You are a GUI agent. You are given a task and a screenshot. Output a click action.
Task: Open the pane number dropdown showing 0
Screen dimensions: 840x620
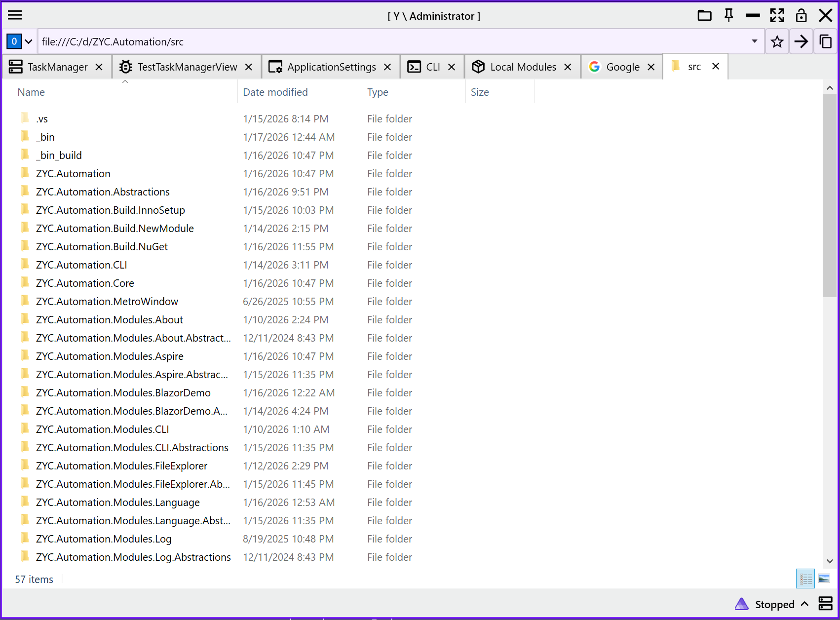[x=20, y=41]
